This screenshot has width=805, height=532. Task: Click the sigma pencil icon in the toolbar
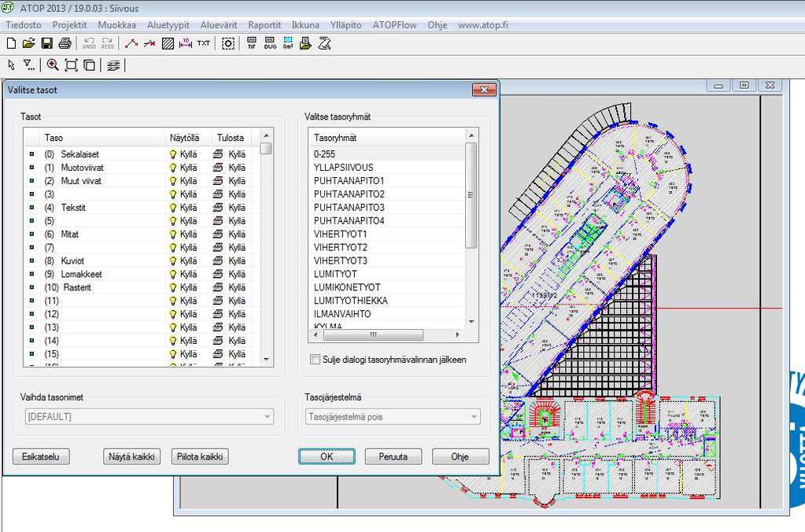coord(324,43)
